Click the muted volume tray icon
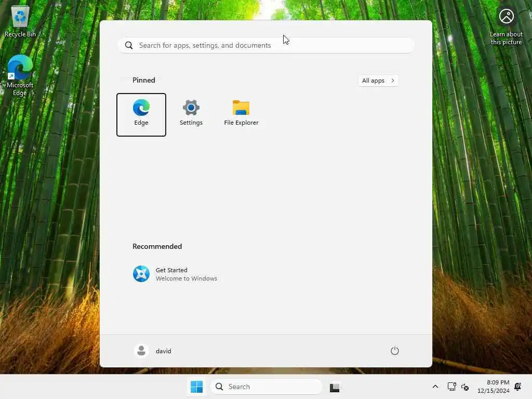This screenshot has width=532, height=399. click(x=465, y=387)
